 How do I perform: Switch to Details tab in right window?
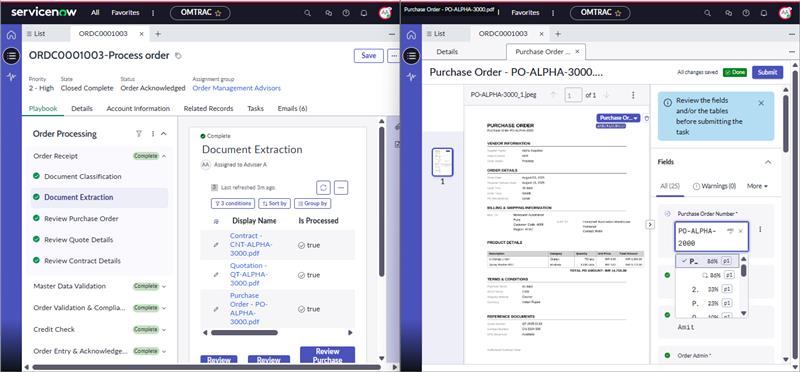tap(447, 52)
